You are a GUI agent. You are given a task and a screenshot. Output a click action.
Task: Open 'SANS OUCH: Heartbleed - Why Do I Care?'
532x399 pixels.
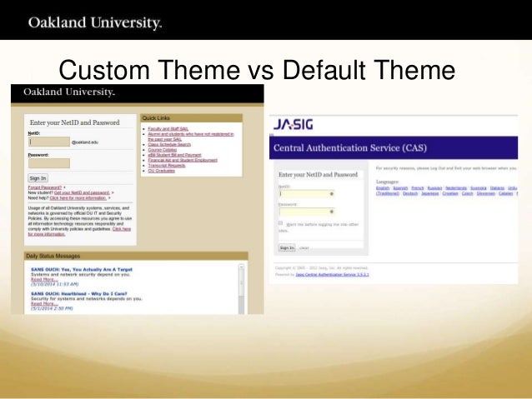(x=79, y=294)
